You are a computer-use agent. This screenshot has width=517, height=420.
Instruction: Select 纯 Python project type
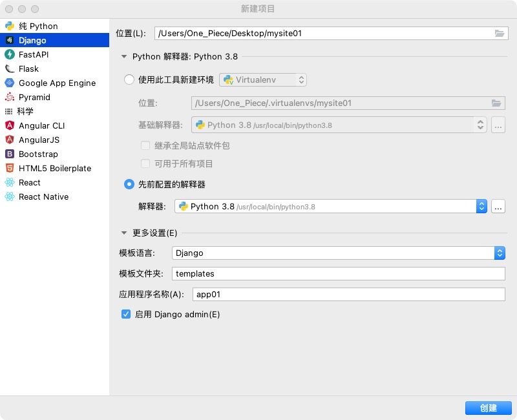[x=38, y=26]
